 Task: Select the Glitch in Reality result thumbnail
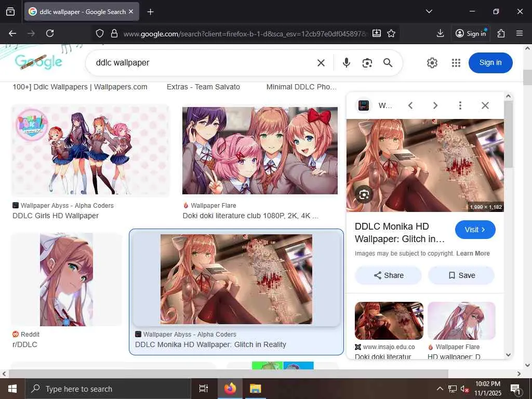tap(236, 279)
